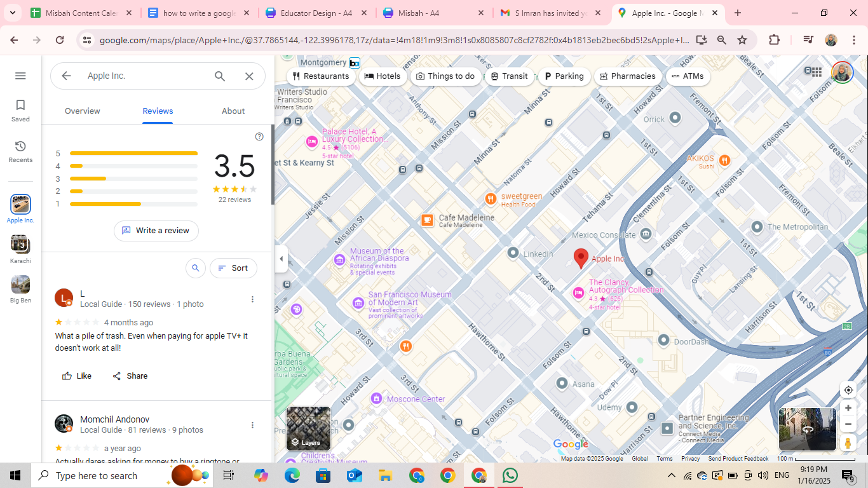Click the sweetgreen restaurant marker
Viewport: 868px width, 488px height.
click(x=491, y=199)
